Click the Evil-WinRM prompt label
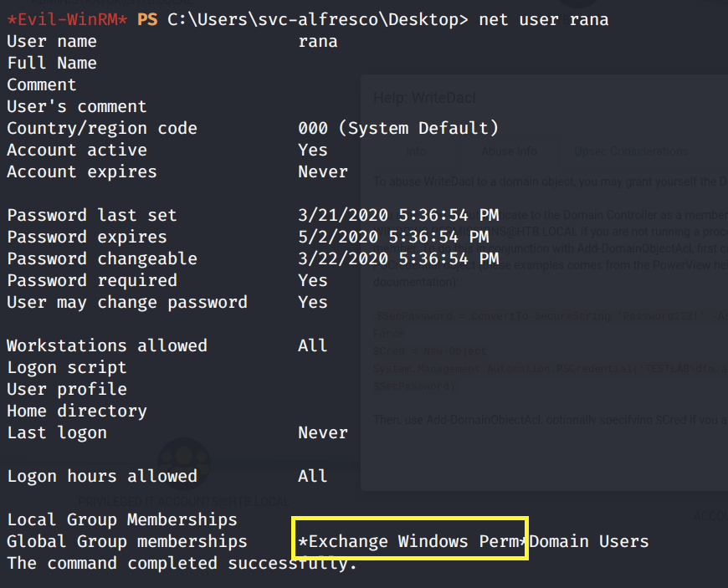The image size is (728, 588). pos(60,19)
